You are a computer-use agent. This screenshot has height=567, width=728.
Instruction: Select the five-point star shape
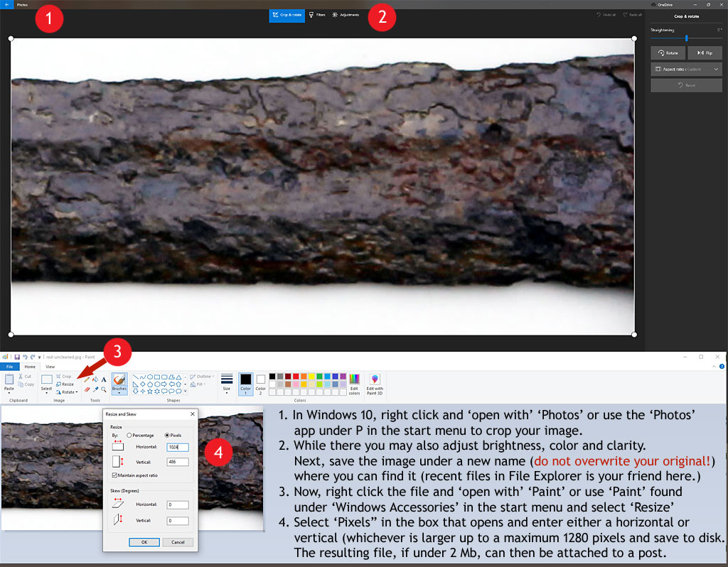pyautogui.click(x=150, y=391)
